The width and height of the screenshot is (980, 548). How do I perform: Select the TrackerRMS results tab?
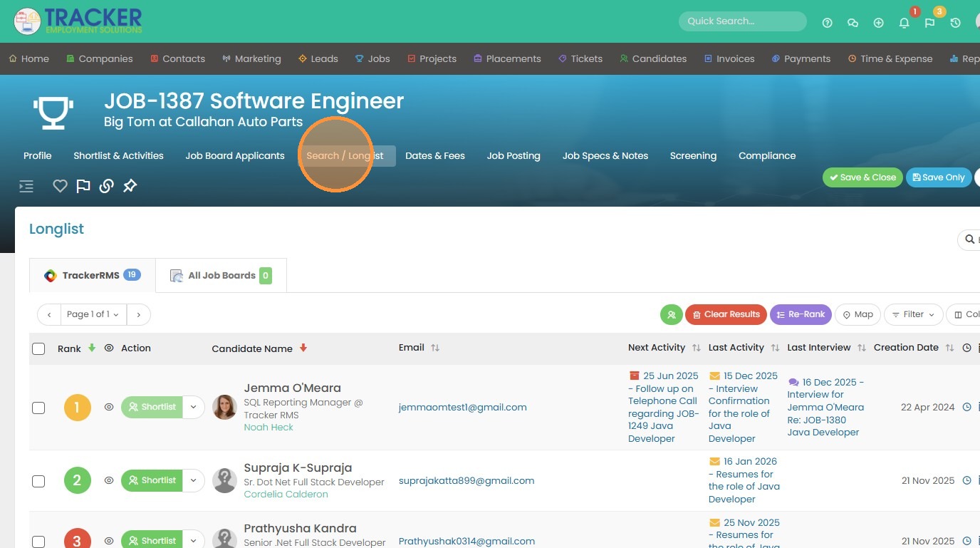(92, 275)
